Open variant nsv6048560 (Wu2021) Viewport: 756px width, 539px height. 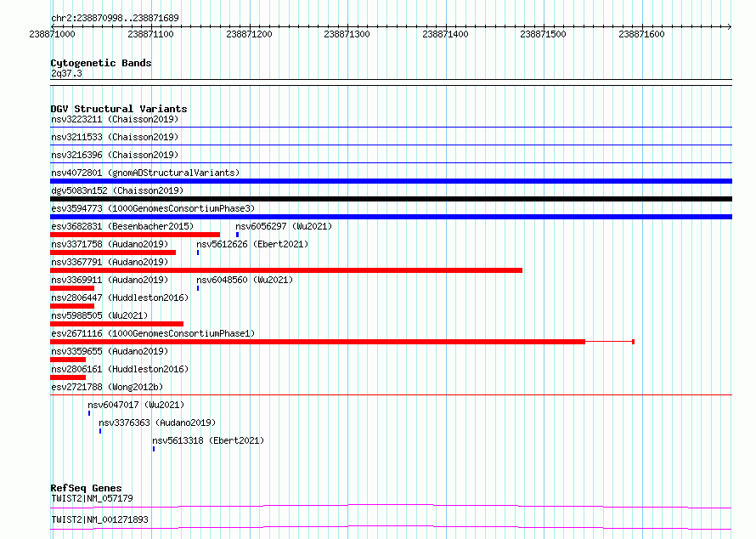(x=245, y=280)
